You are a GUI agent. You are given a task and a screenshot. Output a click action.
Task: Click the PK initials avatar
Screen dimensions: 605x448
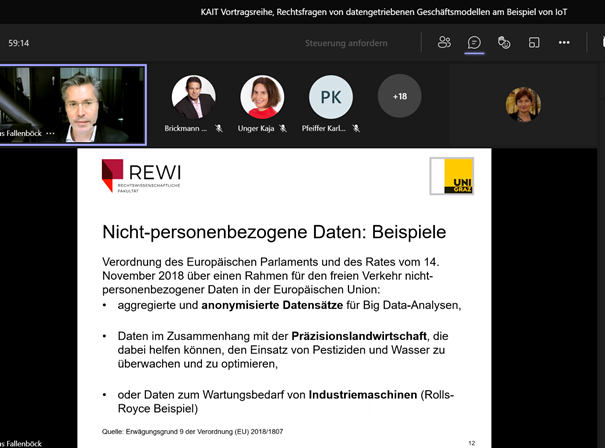coord(331,97)
